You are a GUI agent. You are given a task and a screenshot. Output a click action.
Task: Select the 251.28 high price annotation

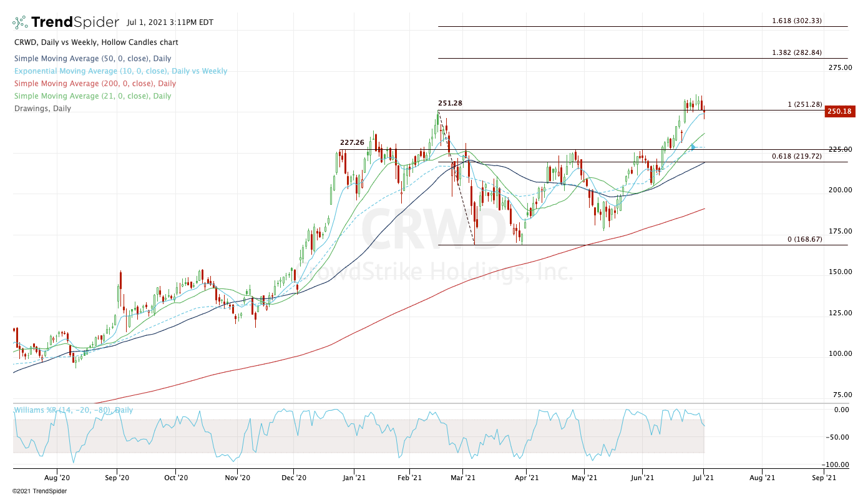[450, 103]
